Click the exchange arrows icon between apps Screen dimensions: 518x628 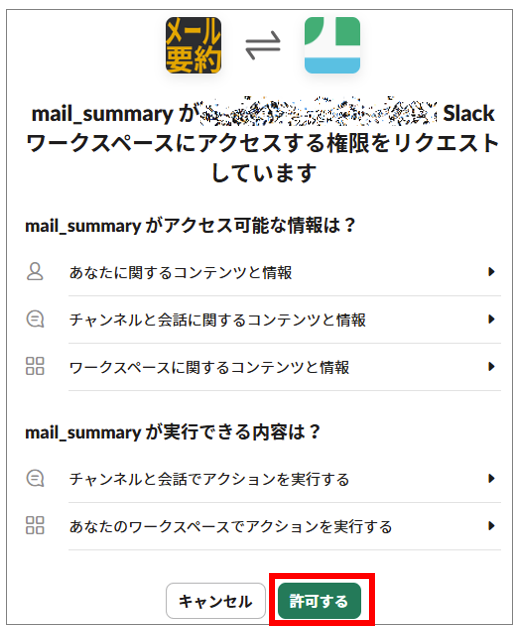tap(263, 45)
